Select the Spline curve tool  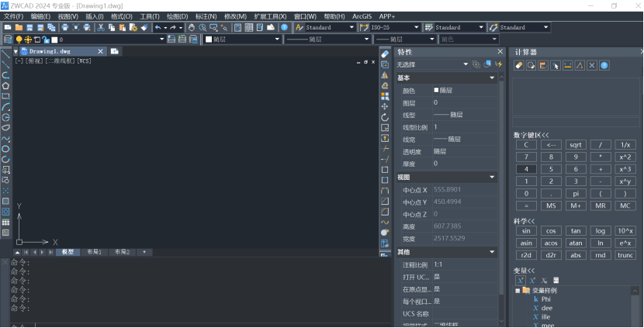tap(5, 138)
